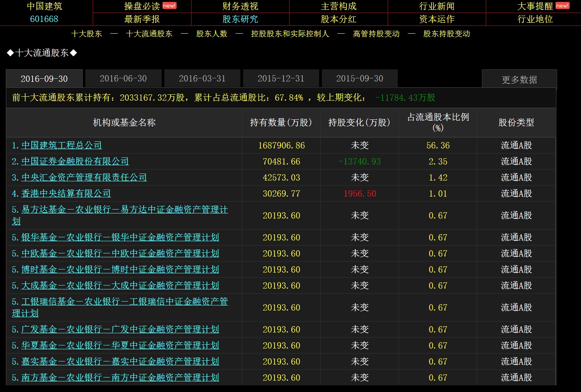Screen dimensions: 581x392
Task: Select holding value 1687906.86
Action: (x=281, y=146)
